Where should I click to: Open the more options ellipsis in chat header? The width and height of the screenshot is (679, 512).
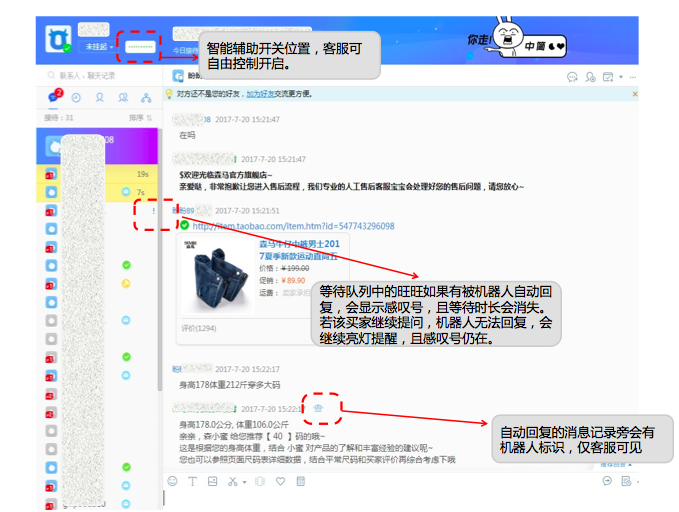point(633,77)
